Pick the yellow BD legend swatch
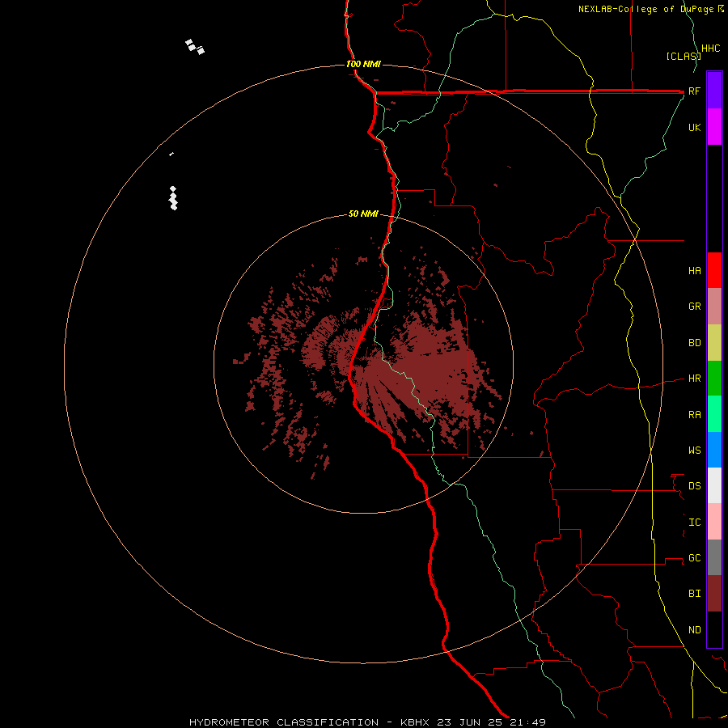Viewport: 728px width, 728px height. point(714,343)
